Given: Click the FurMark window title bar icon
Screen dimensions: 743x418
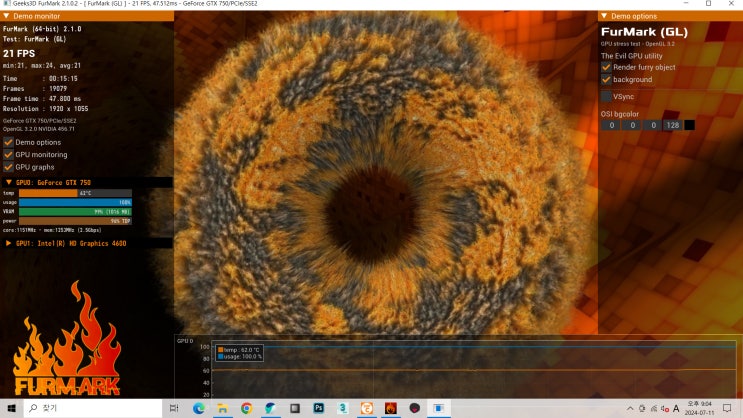Looking at the screenshot, I should point(7,3).
